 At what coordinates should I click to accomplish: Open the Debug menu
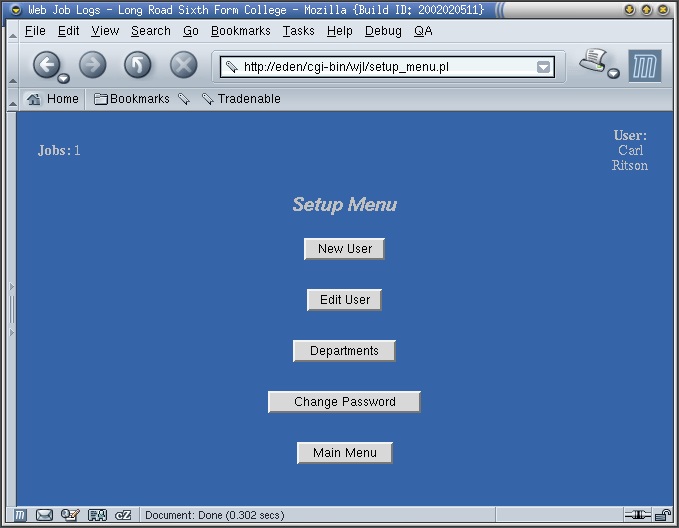click(383, 31)
